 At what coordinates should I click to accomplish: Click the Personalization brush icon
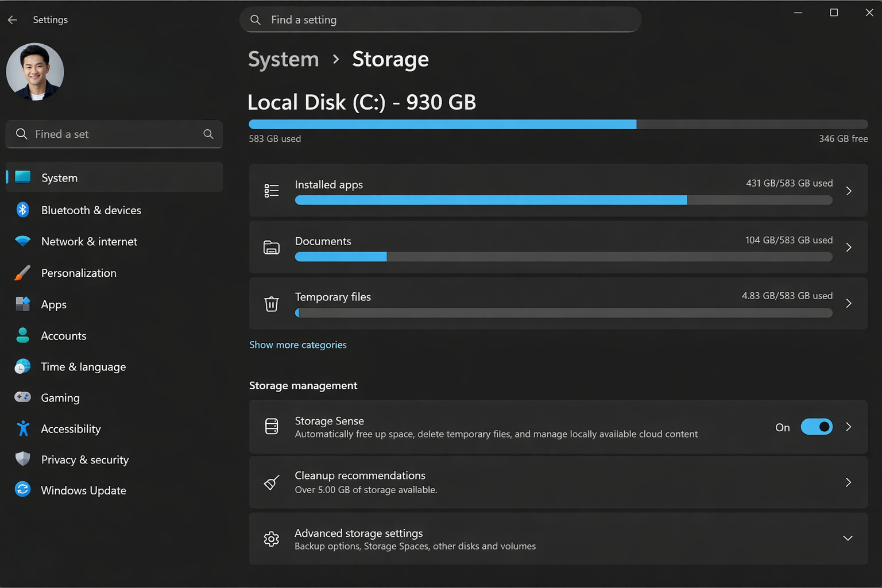(22, 273)
